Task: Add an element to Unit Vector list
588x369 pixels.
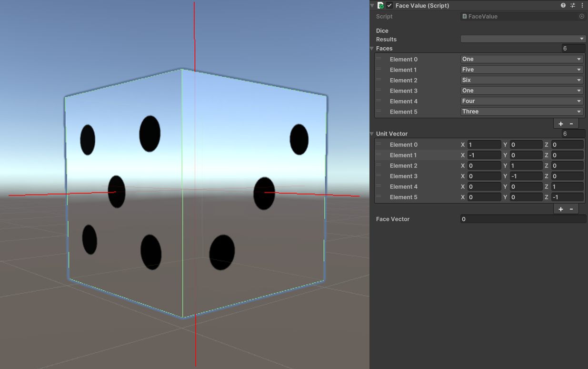Action: pos(561,209)
